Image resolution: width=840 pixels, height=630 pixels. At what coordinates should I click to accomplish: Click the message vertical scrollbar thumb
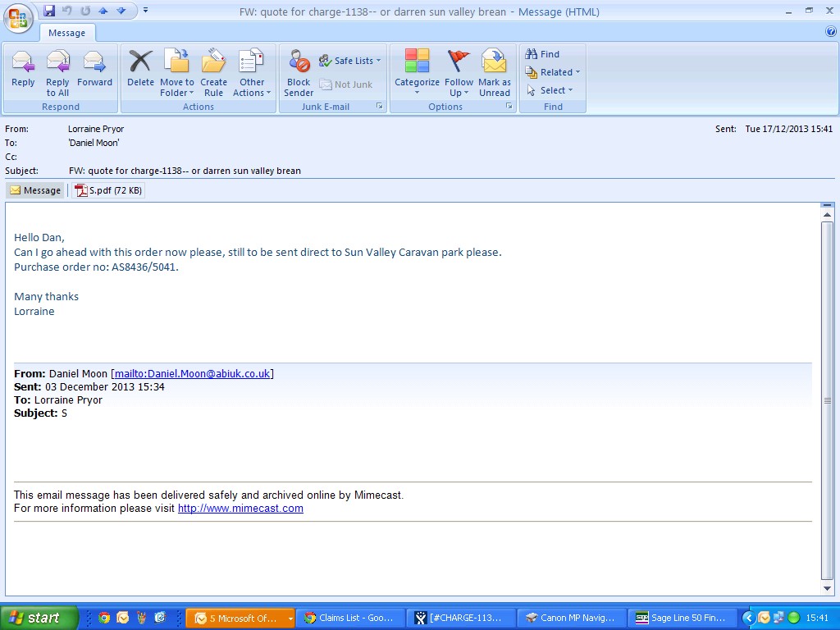point(827,400)
